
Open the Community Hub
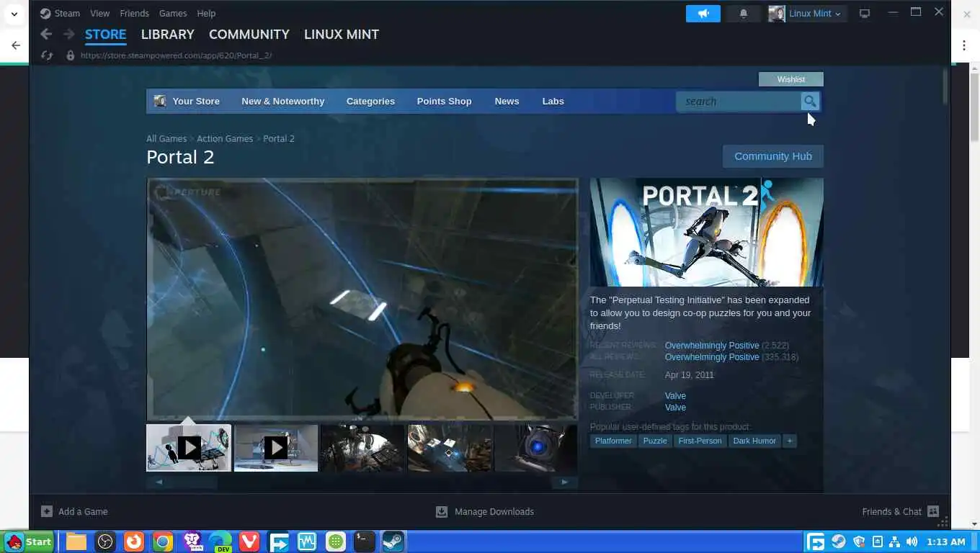tap(772, 156)
